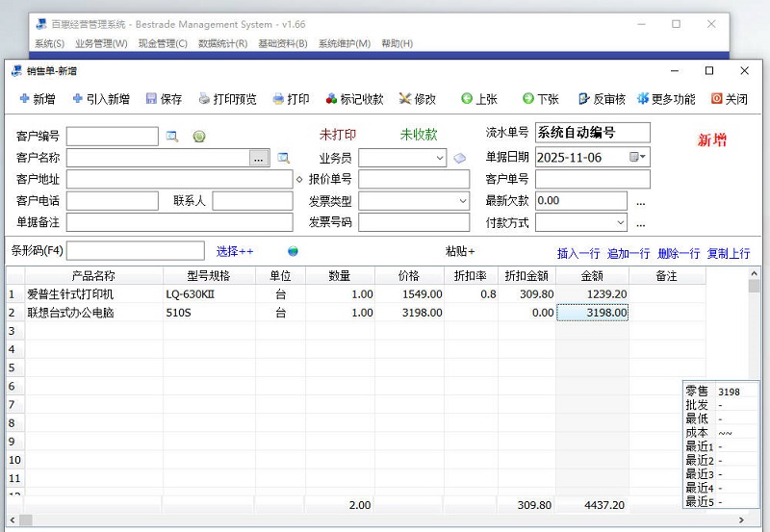This screenshot has height=532, width=770.
Task: Select the 联想台式办公电脑 product cell
Action: pyautogui.click(x=93, y=313)
